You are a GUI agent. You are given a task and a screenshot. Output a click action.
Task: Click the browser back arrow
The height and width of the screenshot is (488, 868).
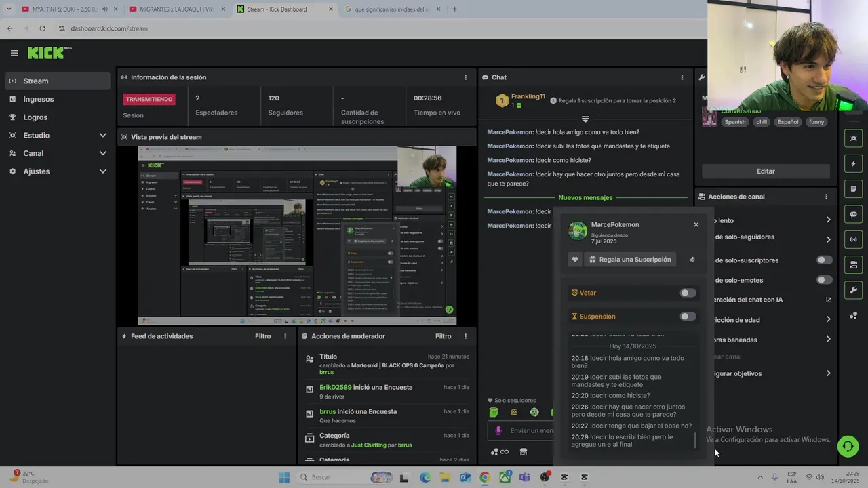coord(9,28)
